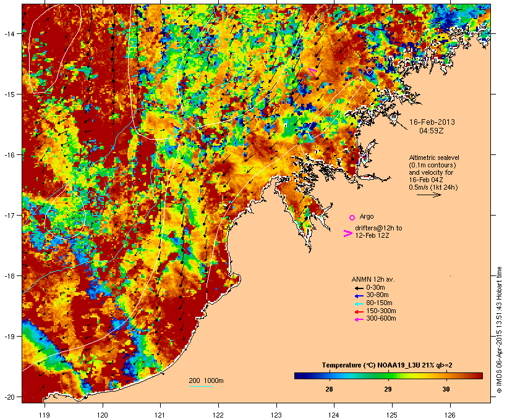Click the -16 latitude axis label
Viewport: 507px width, 420px height.
[x=9, y=155]
